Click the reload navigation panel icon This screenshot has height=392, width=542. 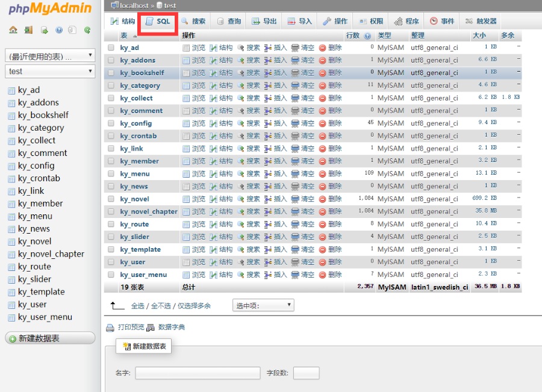(87, 29)
